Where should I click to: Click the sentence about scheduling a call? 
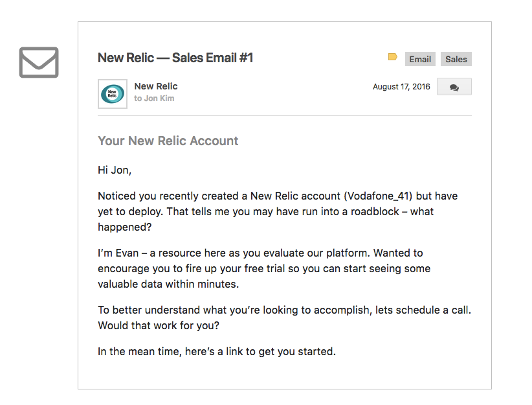tap(284, 310)
